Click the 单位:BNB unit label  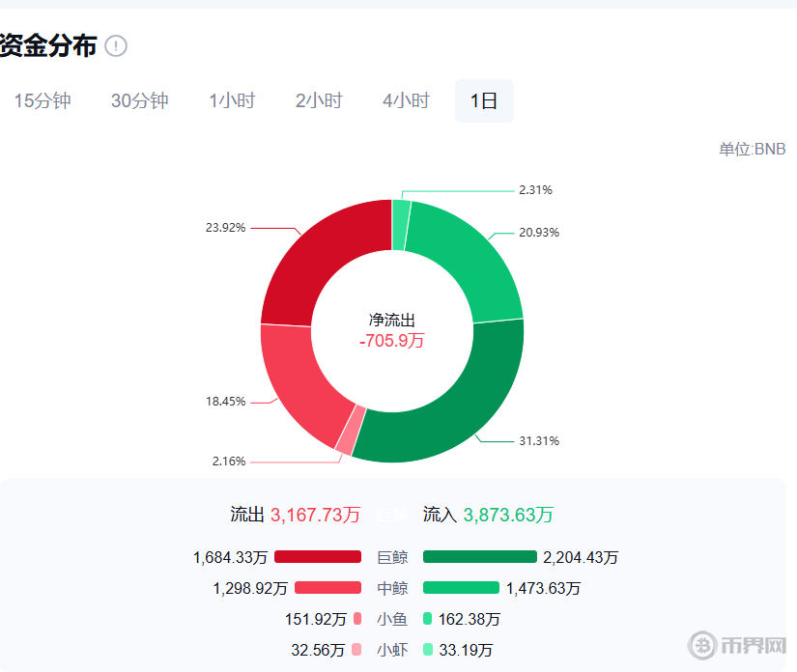pyautogui.click(x=752, y=149)
